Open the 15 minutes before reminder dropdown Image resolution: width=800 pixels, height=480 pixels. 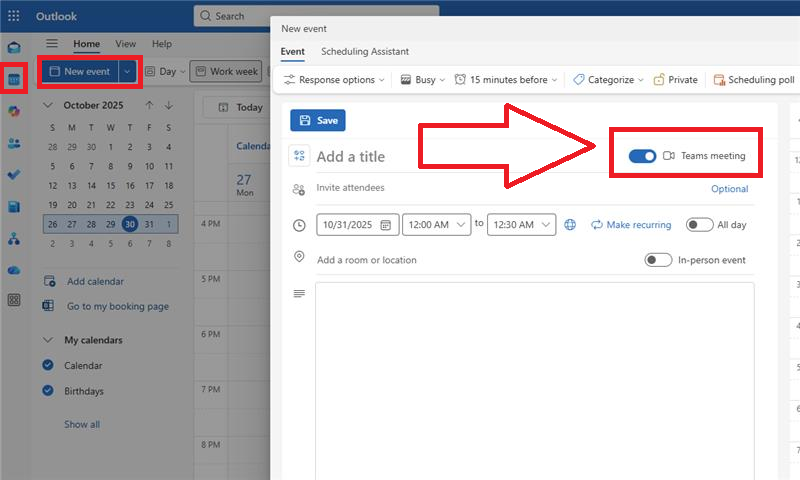[506, 80]
